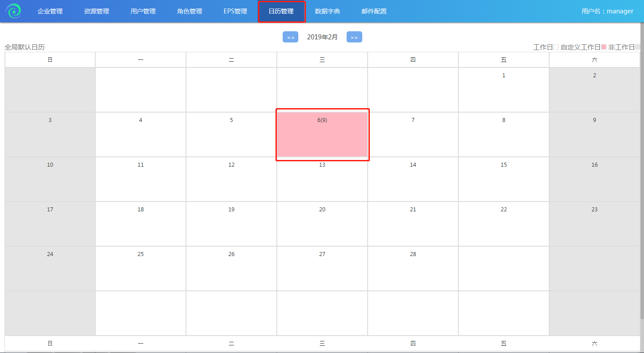
Task: Click day 12 in the calendar
Action: tap(231, 179)
